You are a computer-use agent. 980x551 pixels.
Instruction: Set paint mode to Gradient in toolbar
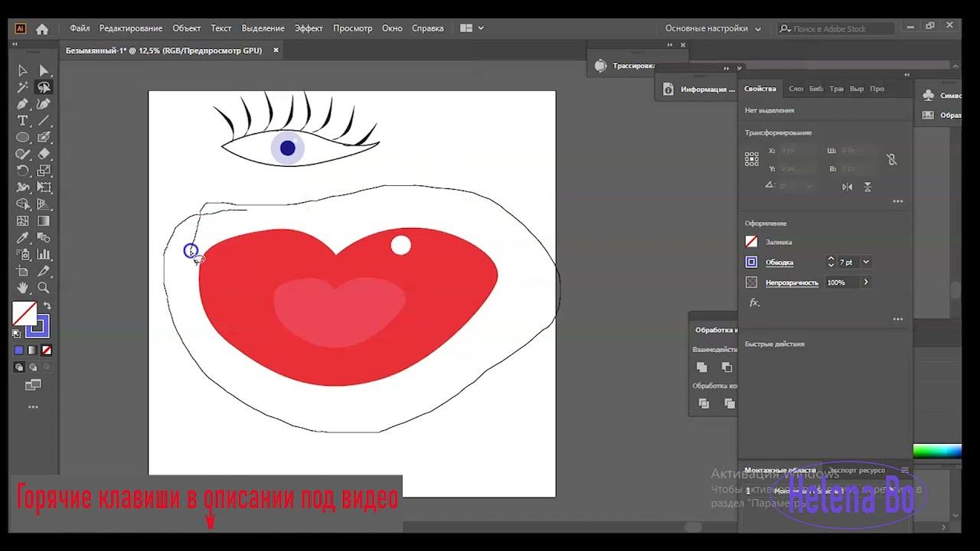32,350
